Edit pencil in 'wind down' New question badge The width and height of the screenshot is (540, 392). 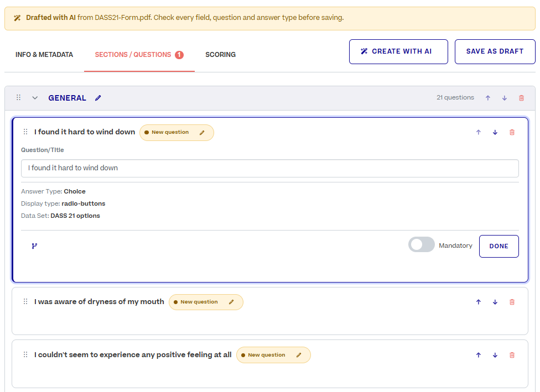[202, 133]
